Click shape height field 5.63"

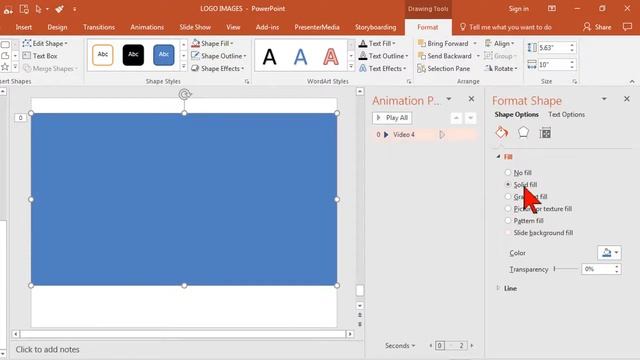(553, 48)
